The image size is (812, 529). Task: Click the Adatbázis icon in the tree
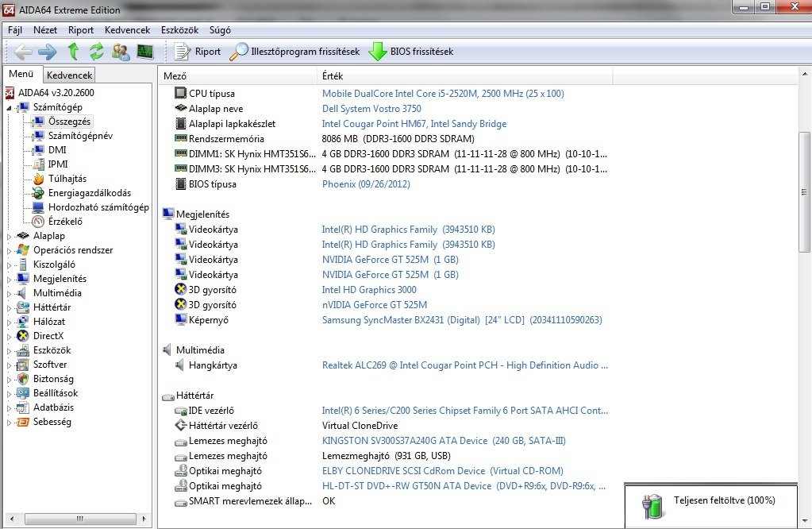coord(23,407)
